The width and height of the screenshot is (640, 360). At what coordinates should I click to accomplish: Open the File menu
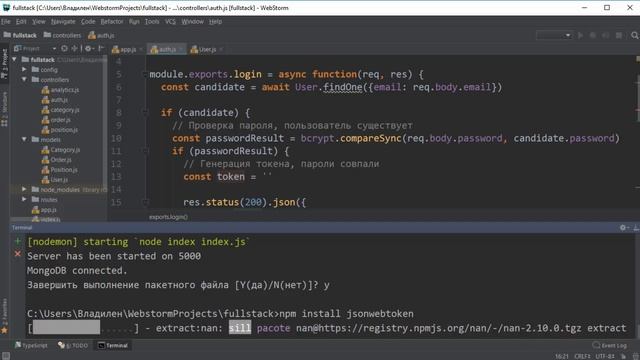pyautogui.click(x=6, y=22)
